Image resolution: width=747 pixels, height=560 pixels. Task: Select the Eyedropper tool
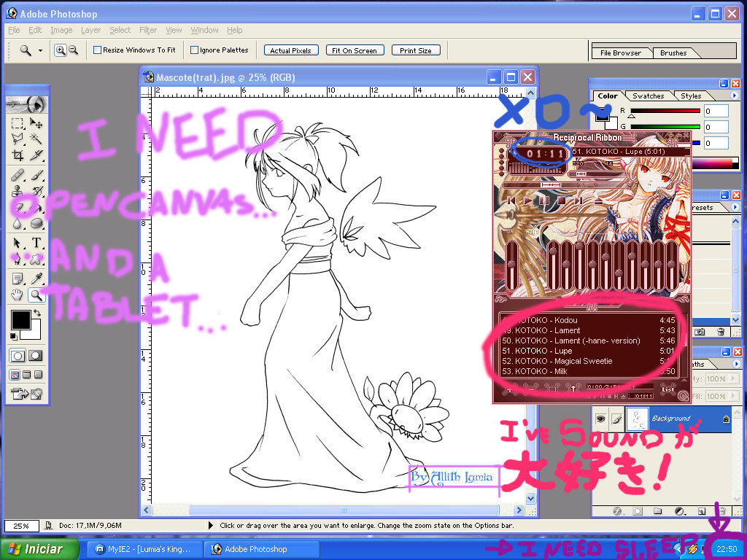pos(36,279)
